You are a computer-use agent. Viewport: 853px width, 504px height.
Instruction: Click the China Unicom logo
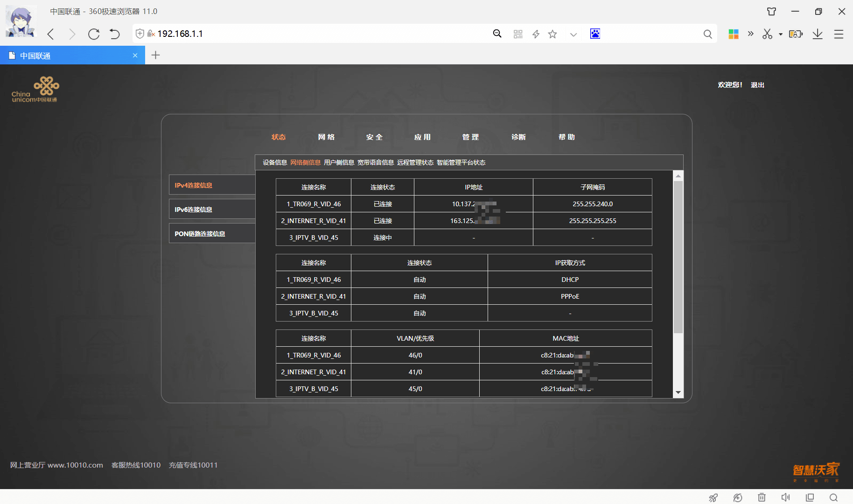tap(35, 90)
